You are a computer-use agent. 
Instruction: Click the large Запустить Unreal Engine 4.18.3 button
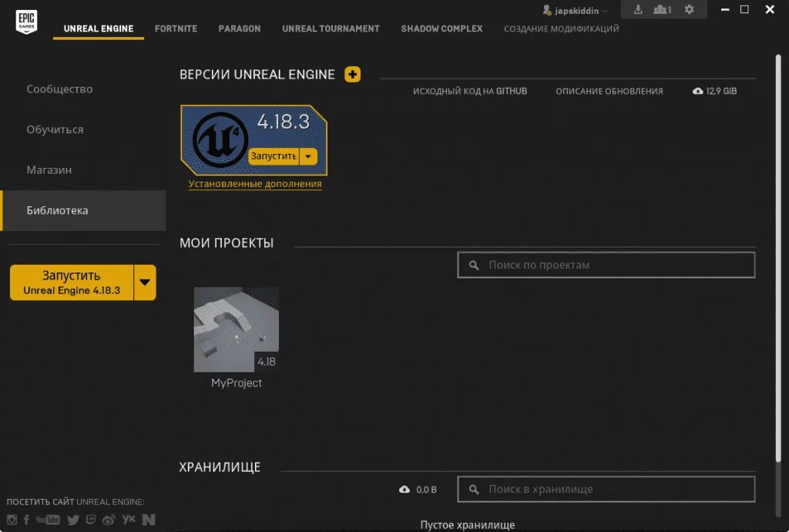point(72,283)
